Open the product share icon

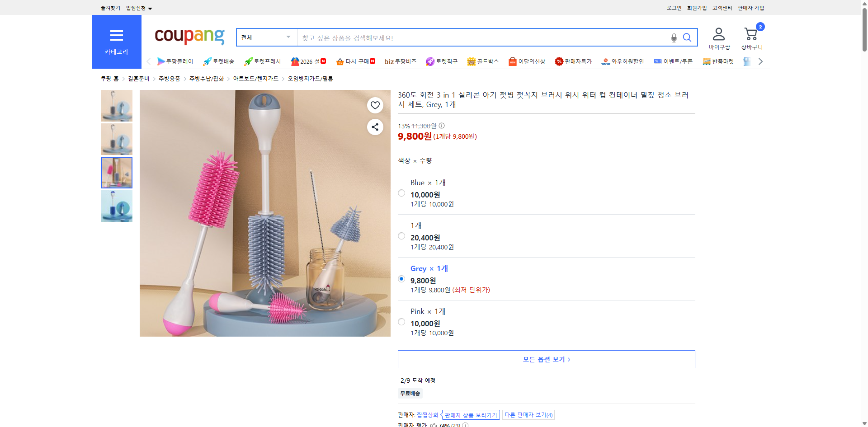coord(375,127)
